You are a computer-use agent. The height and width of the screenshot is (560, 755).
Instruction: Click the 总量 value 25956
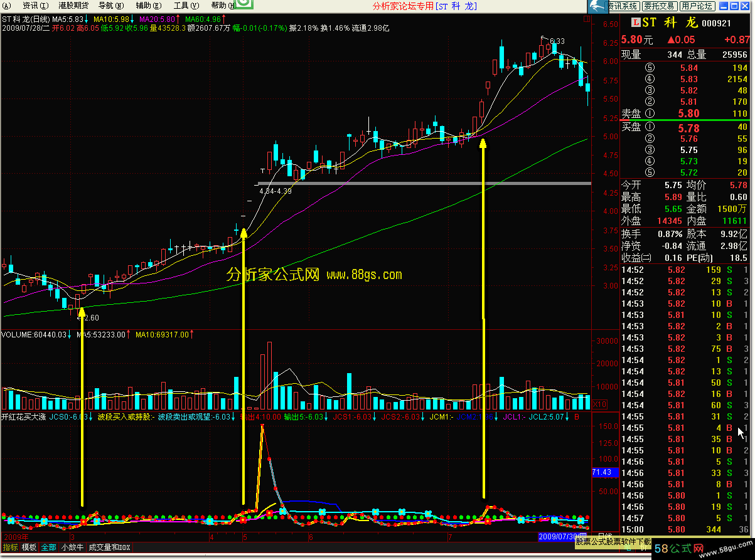tap(734, 55)
